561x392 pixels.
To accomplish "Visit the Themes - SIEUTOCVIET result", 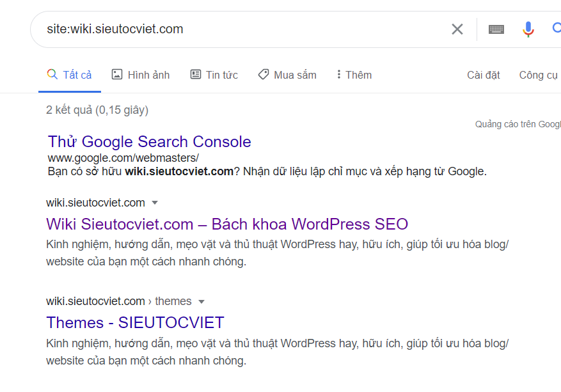I will pos(134,323).
